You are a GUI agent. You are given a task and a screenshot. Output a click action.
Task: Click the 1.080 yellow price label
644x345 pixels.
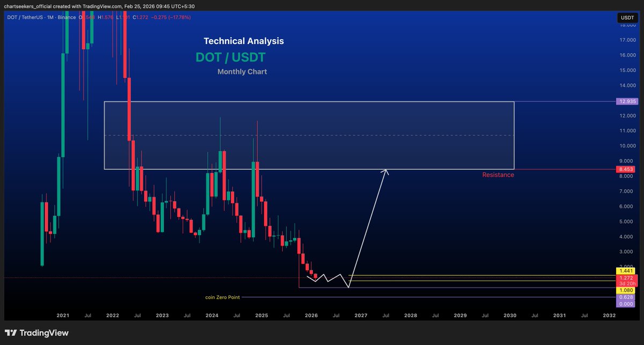[626, 290]
